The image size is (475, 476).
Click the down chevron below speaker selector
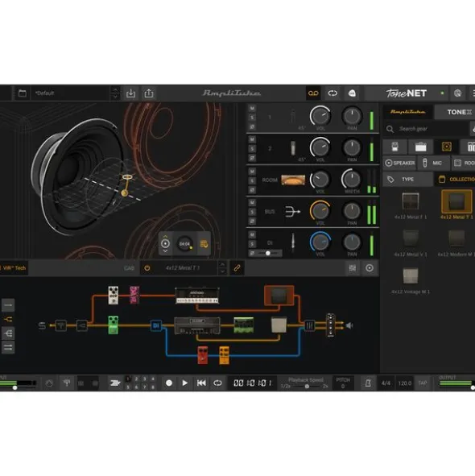tap(165, 251)
